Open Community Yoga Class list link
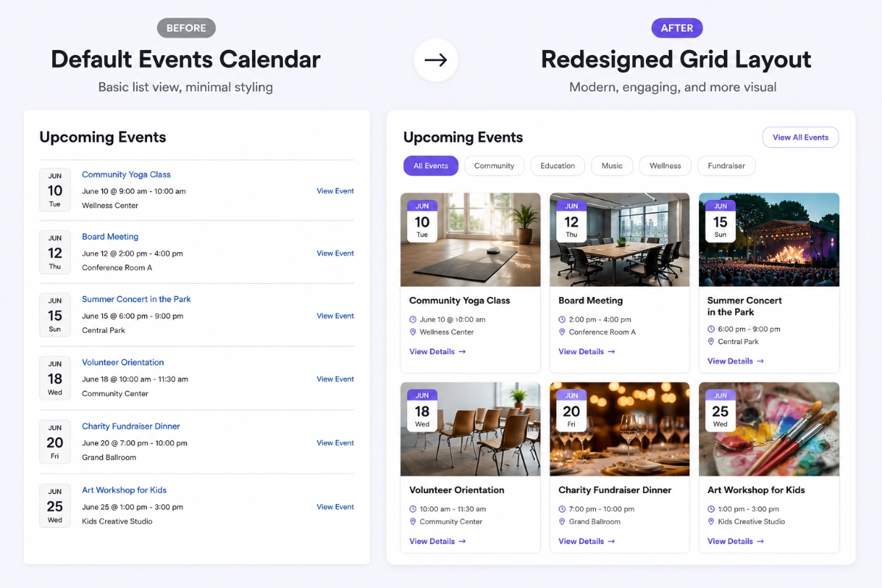 (126, 175)
